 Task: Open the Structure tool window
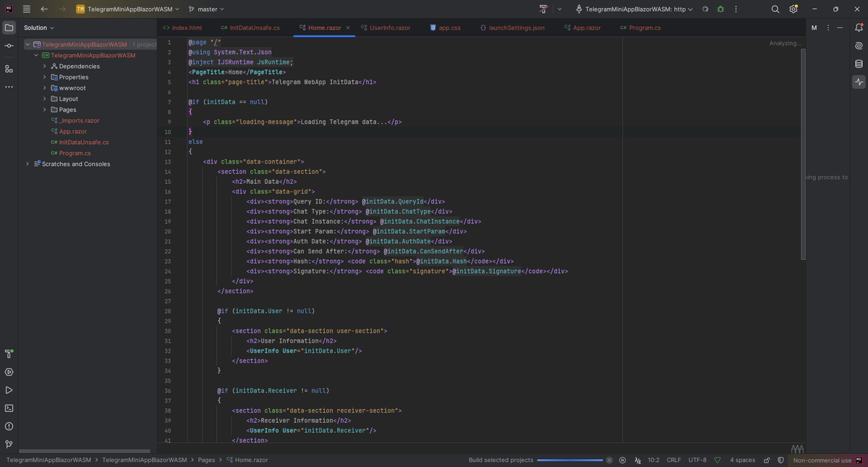(9, 69)
